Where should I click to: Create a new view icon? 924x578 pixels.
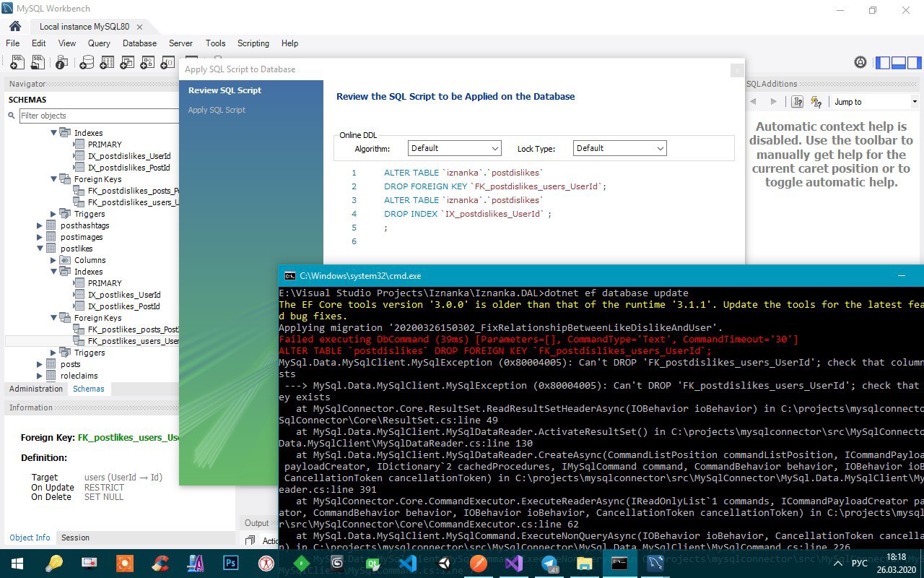128,63
